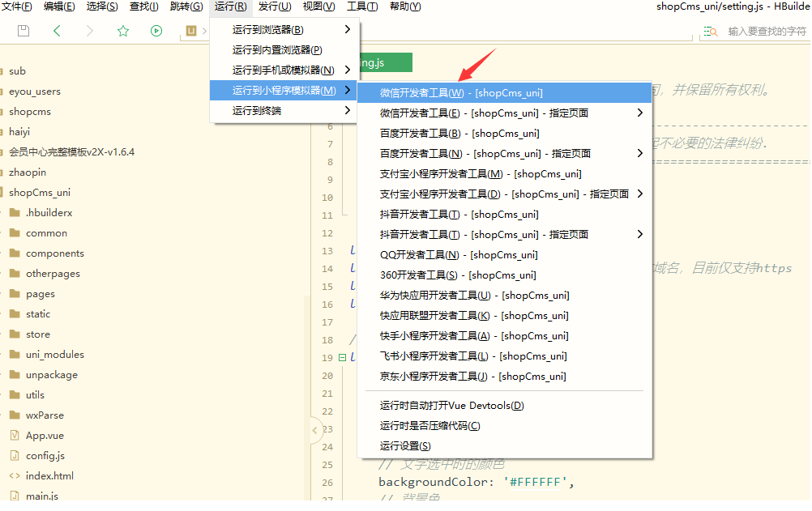Screen dimensions: 812x511
Task: Click the common folder icon
Action: pyautogui.click(x=15, y=233)
